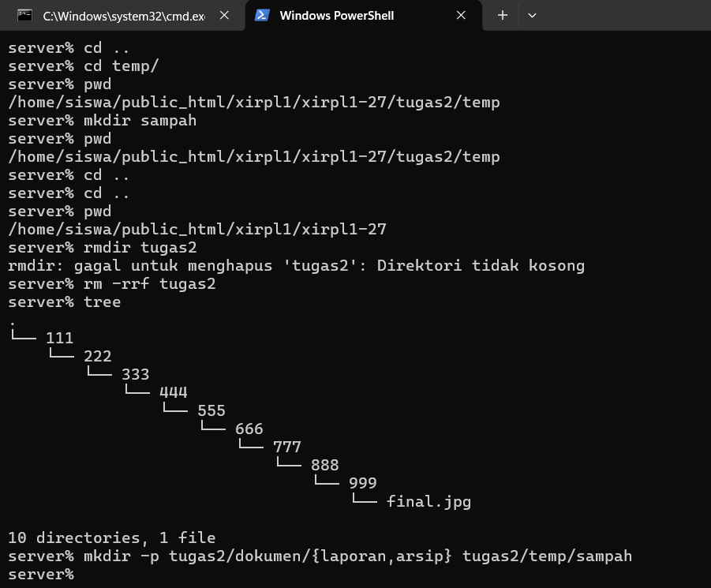The height and width of the screenshot is (588, 711).
Task: Click the 777 directory in tree output
Action: pos(287,447)
